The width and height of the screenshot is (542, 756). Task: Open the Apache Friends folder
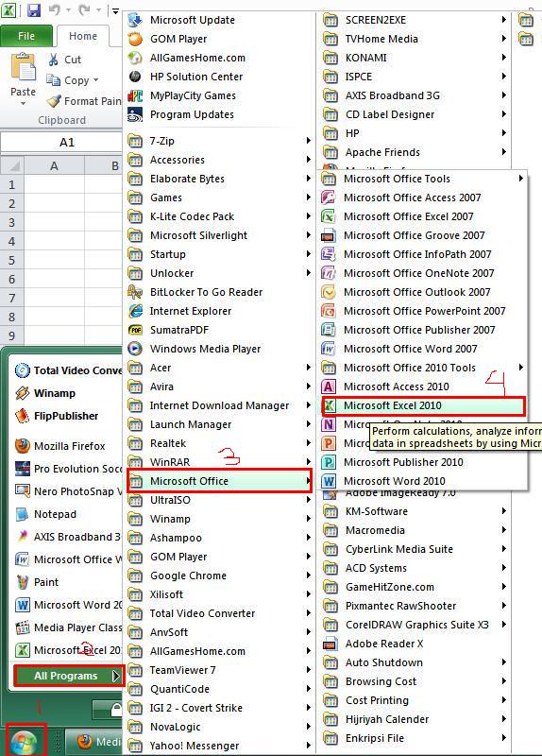(415, 152)
